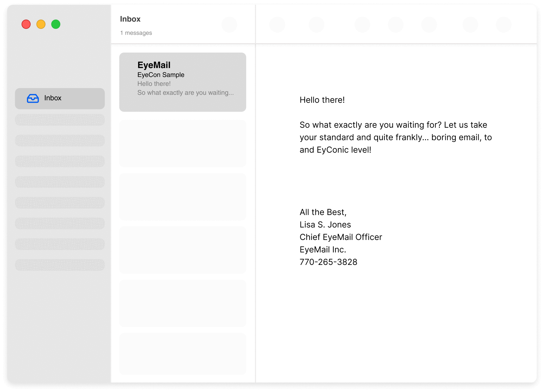Click the empty placeholder card directly below EyeMail message
Viewport: 544px width, 392px height.
pos(183,143)
